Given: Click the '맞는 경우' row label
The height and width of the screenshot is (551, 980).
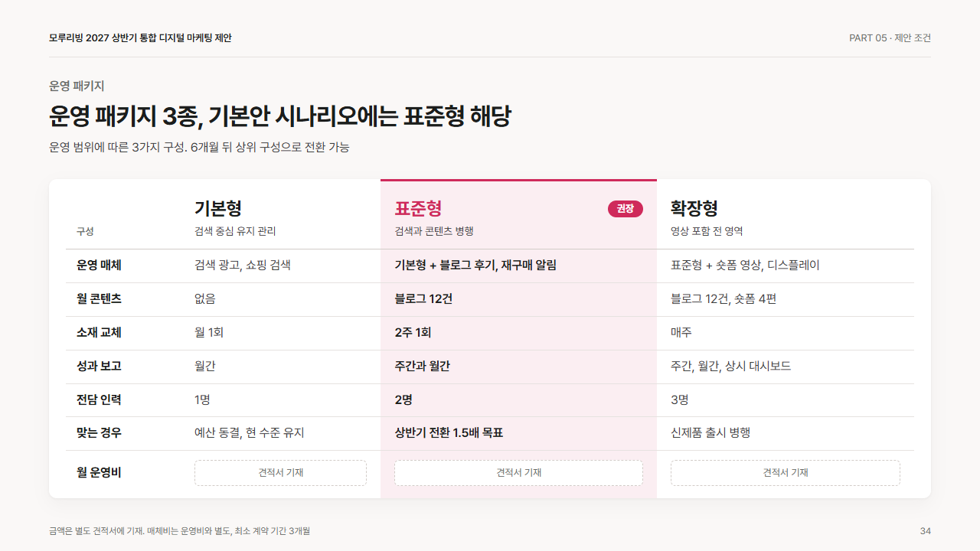Looking at the screenshot, I should click(x=99, y=433).
